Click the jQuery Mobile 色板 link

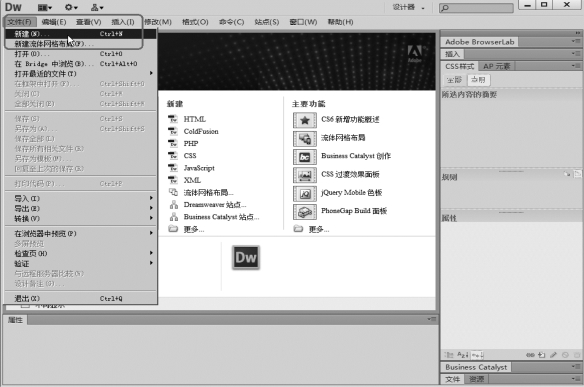click(352, 193)
